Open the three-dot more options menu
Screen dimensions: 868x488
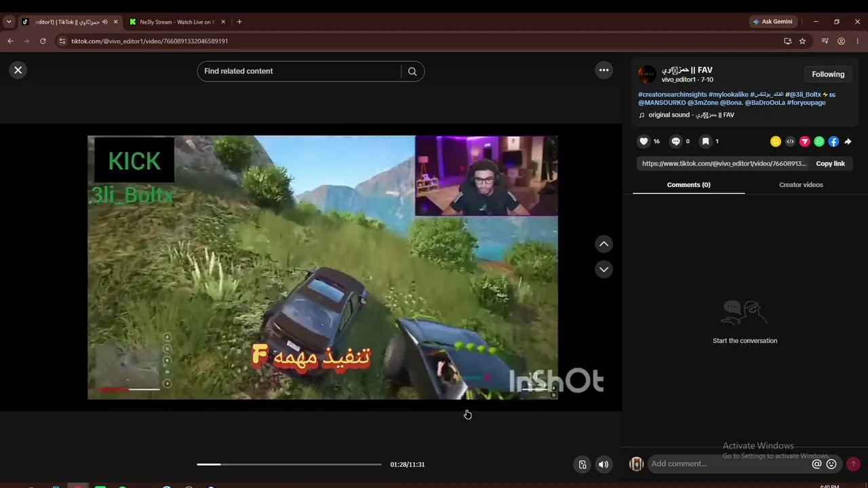[604, 70]
